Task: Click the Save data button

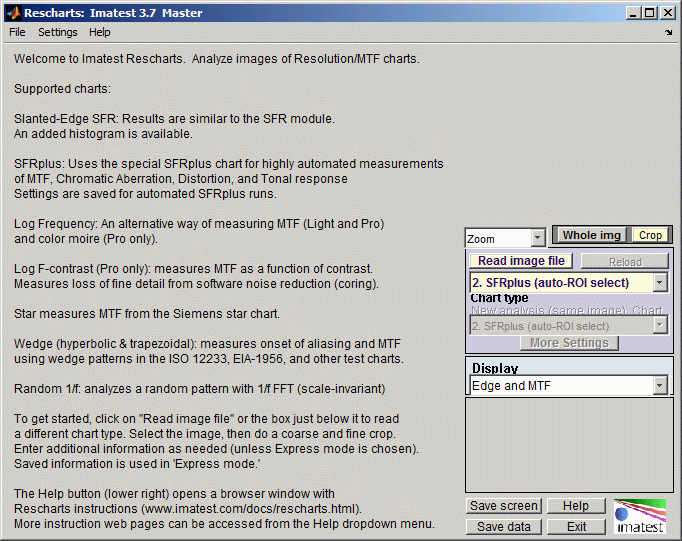Action: tap(504, 527)
